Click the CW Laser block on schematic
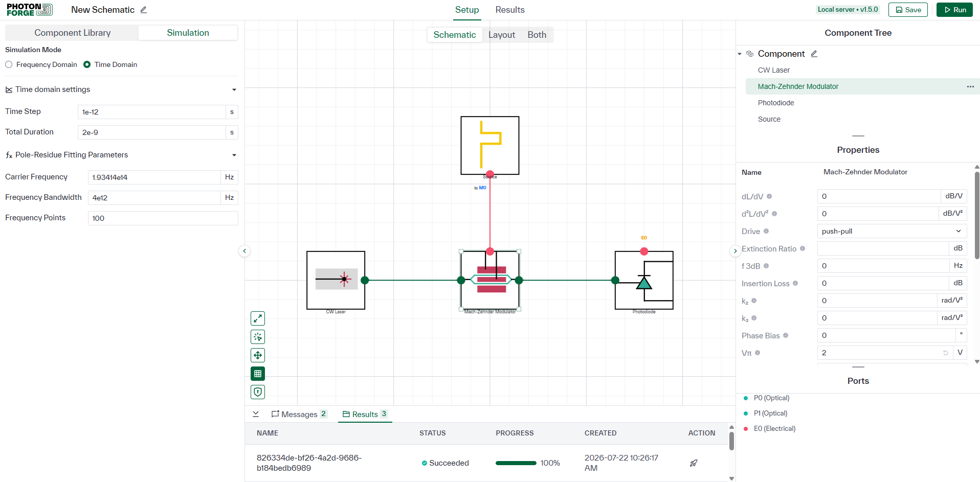 tap(336, 280)
